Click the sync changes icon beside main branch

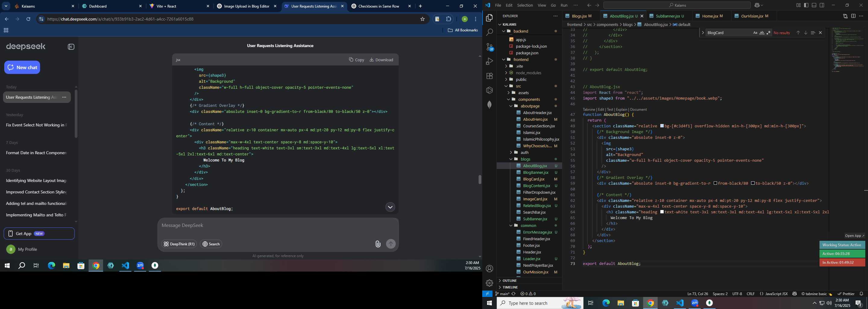[514, 294]
